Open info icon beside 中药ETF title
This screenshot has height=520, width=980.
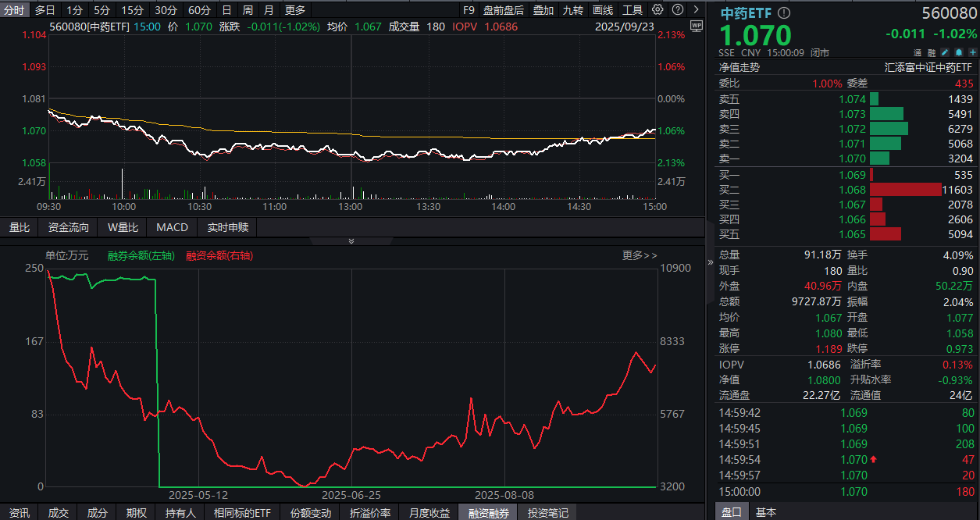tap(783, 13)
